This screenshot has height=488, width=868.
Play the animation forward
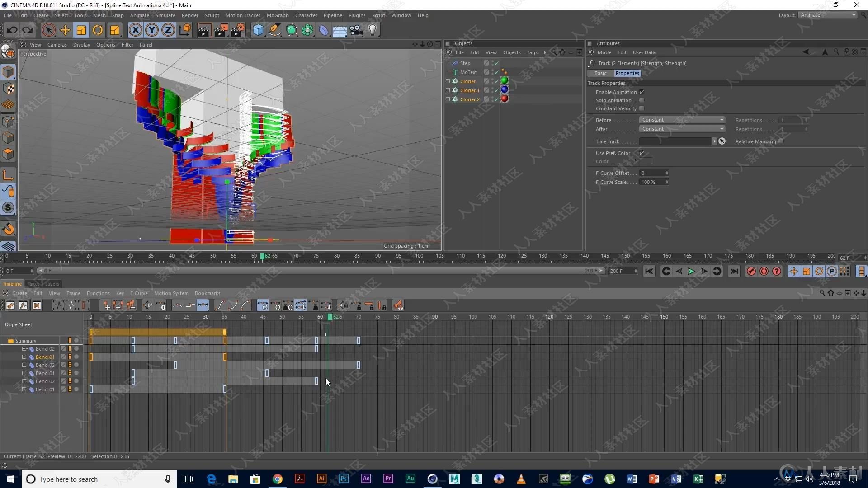pyautogui.click(x=691, y=271)
